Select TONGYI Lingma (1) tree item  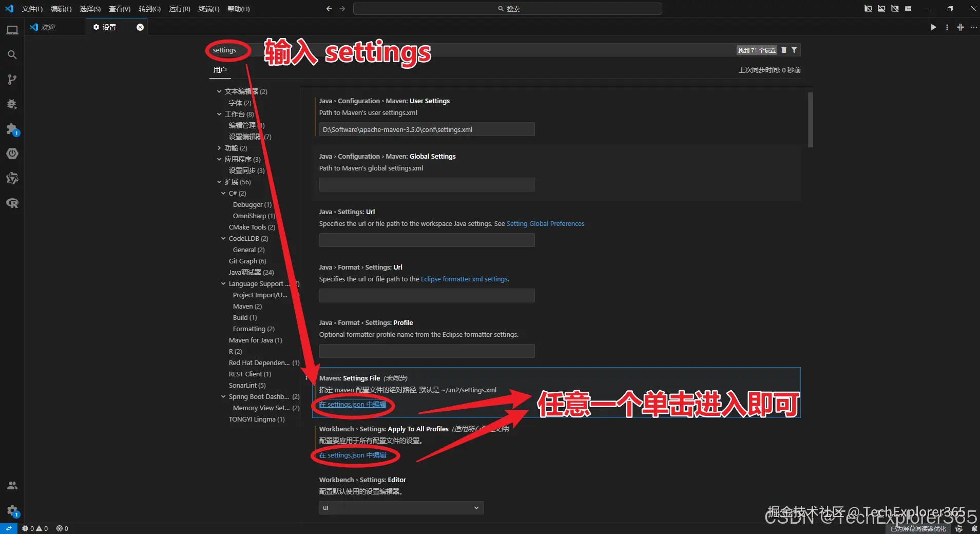click(x=257, y=419)
